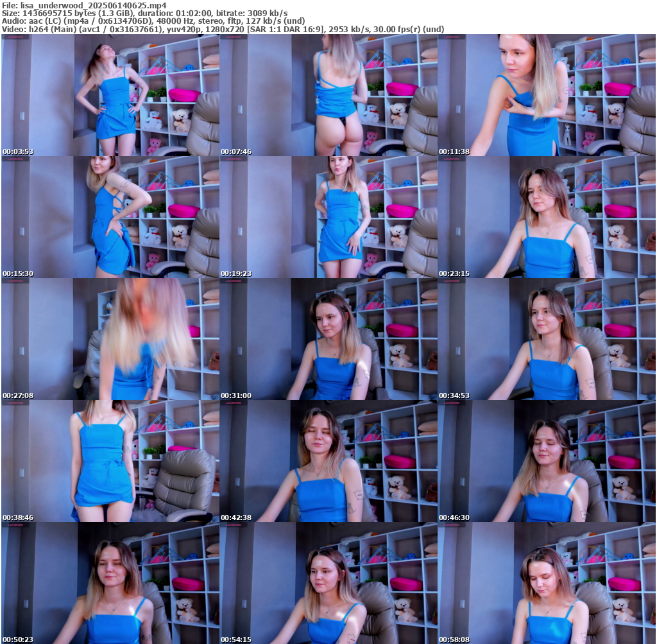The width and height of the screenshot is (657, 644).
Task: Open the thumbnail stamped 00:03:53
Action: click(x=110, y=95)
